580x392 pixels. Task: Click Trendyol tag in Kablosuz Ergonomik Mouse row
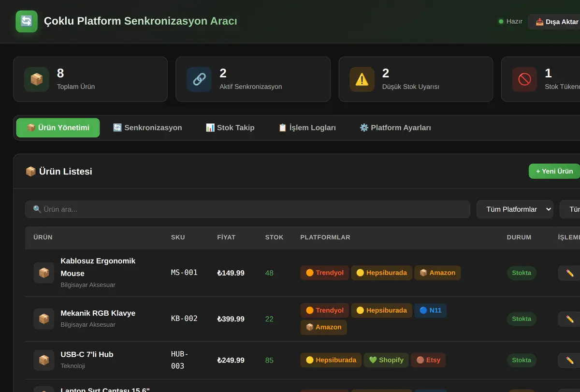click(325, 273)
